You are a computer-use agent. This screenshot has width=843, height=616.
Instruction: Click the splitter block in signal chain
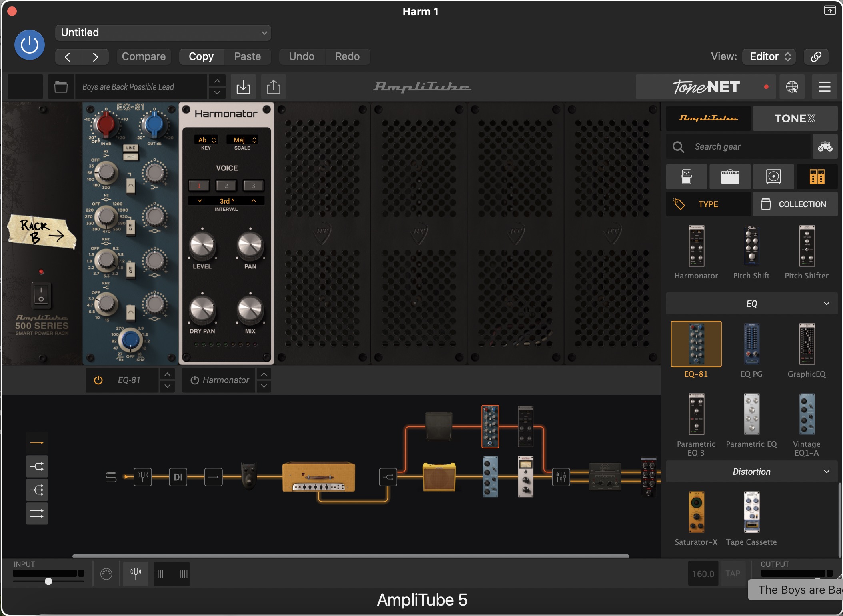pyautogui.click(x=388, y=477)
